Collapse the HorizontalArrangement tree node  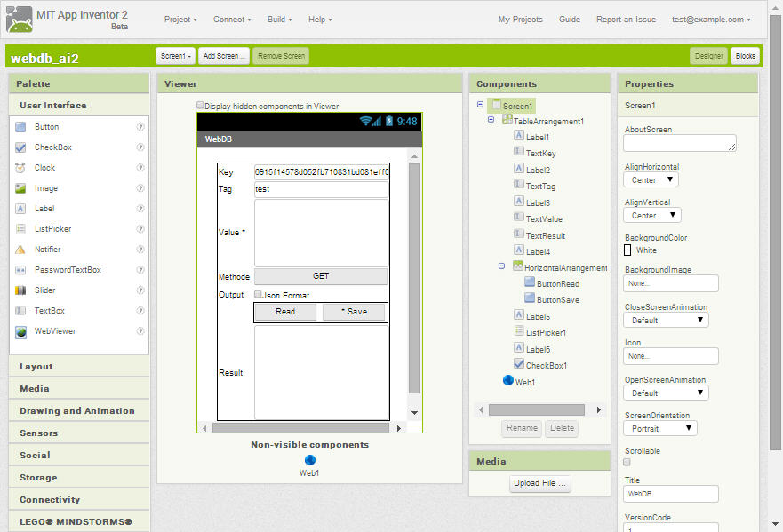pyautogui.click(x=502, y=266)
